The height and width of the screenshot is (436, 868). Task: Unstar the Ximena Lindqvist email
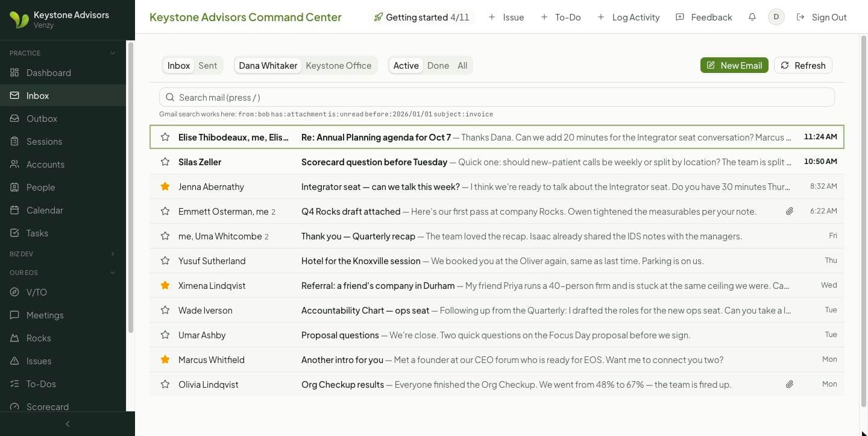(x=165, y=285)
